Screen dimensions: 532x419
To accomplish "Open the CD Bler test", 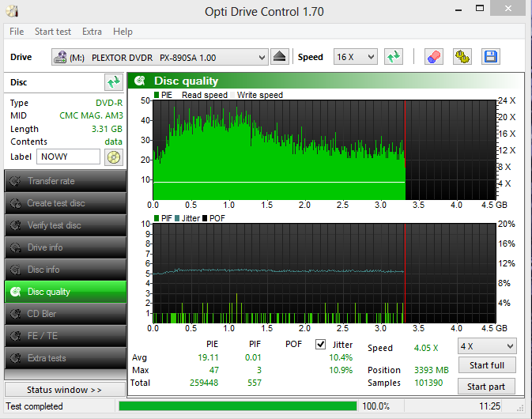I will coord(66,314).
